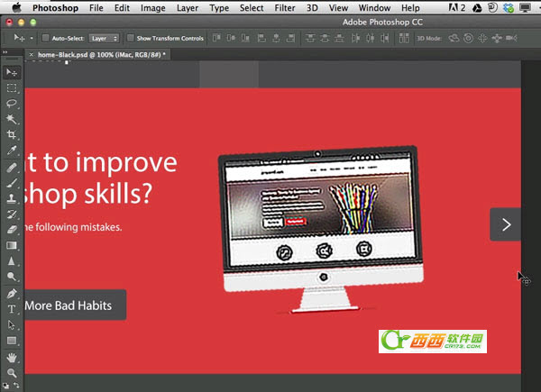Expand the toolbox double-arrow toggle

tap(5, 52)
